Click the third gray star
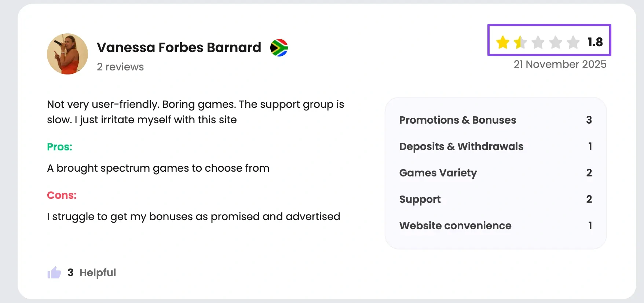The height and width of the screenshot is (303, 644). 538,42
